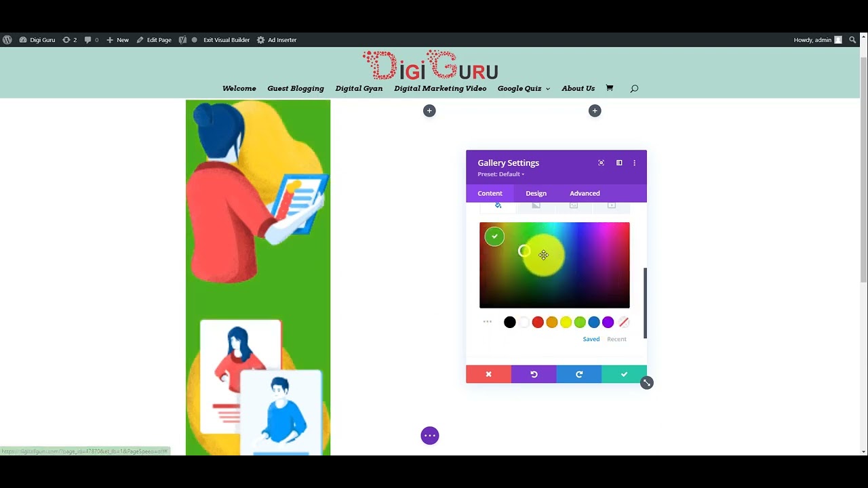Image resolution: width=868 pixels, height=488 pixels.
Task: Open the Howdy, admin account menu
Action: point(818,40)
